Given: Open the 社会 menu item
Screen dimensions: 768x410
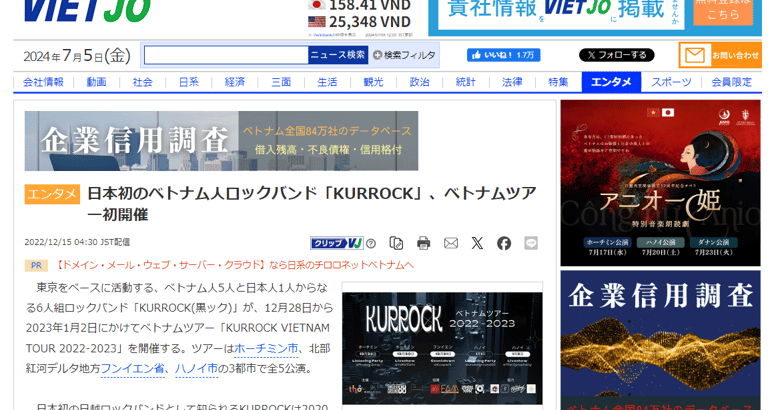Looking at the screenshot, I should coord(143,82).
